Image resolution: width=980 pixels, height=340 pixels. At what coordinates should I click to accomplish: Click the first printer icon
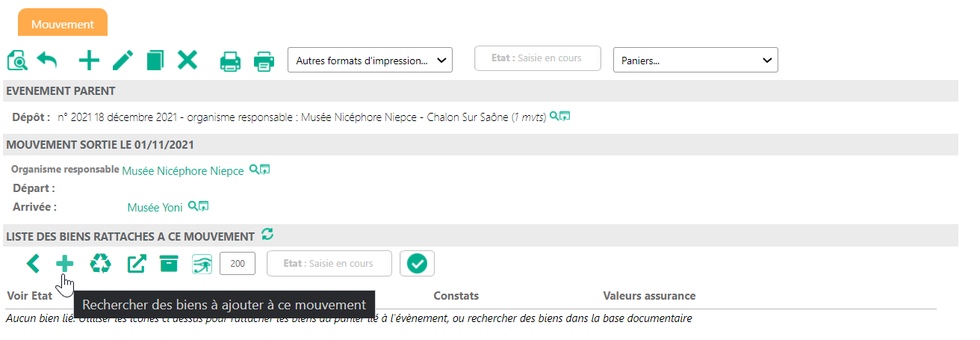pos(230,61)
